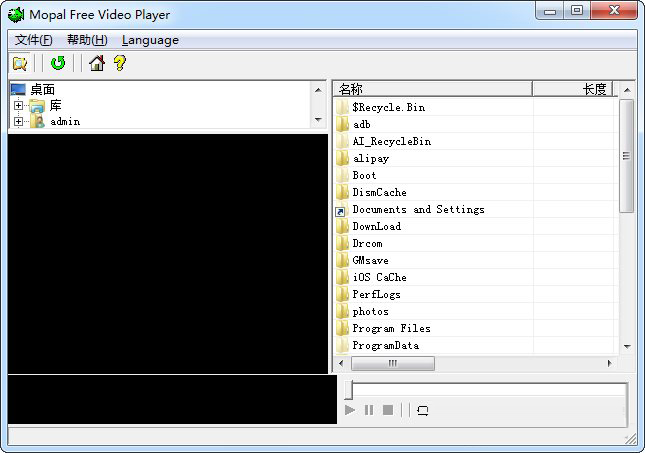Image resolution: width=645 pixels, height=453 pixels.
Task: Toggle the loop repeat button
Action: (422, 410)
